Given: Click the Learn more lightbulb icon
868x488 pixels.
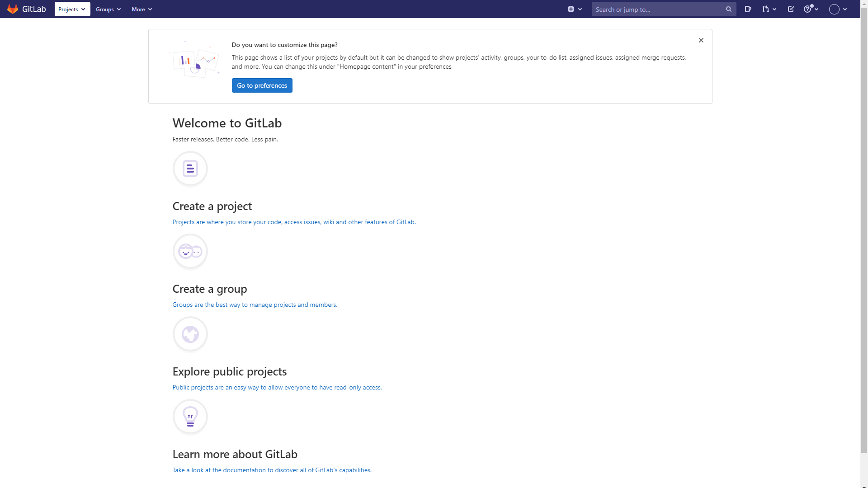Looking at the screenshot, I should point(190,417).
